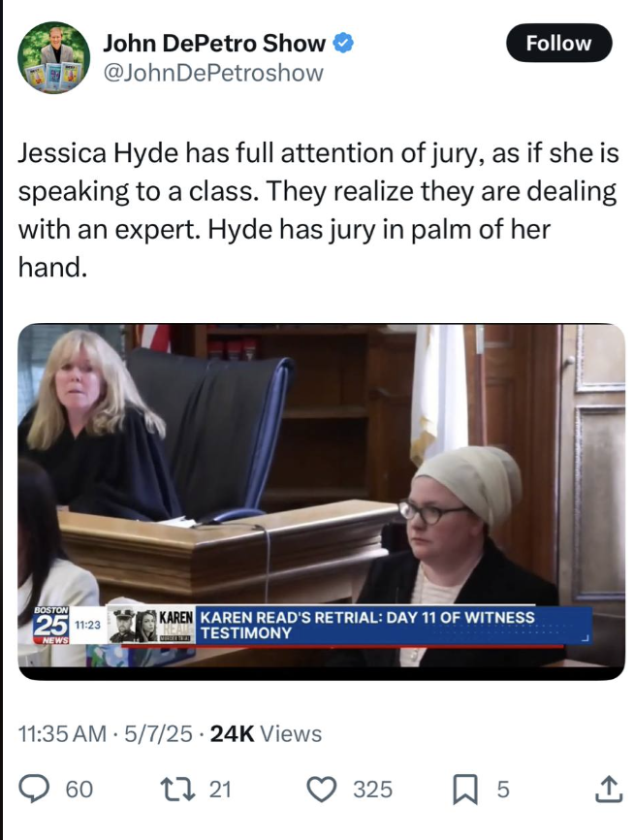View the 24K Views analytics
634x840 pixels.
266,733
